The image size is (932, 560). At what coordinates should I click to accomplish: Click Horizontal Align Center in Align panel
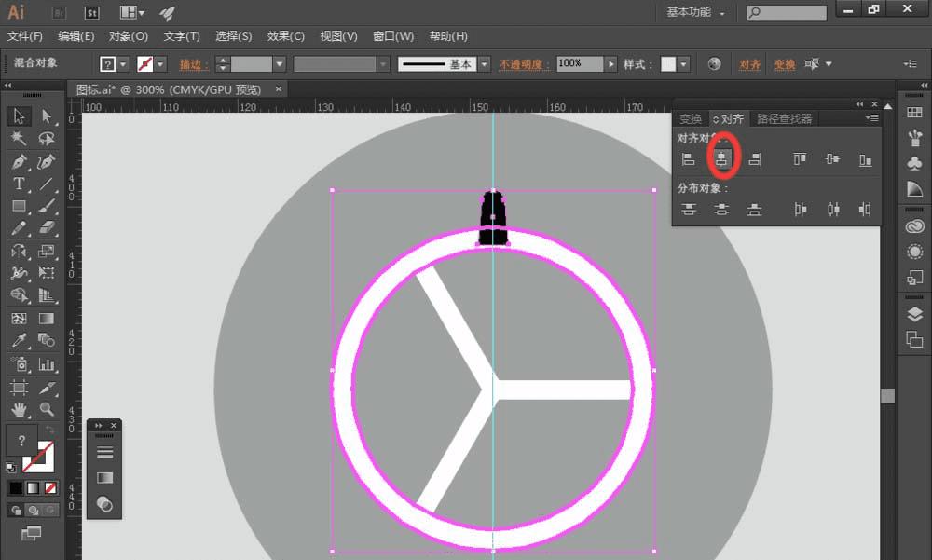tap(721, 158)
